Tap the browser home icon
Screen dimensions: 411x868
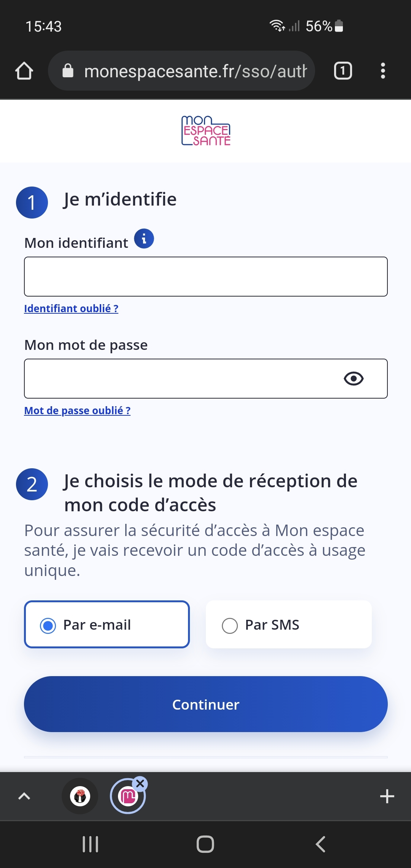[x=24, y=71]
